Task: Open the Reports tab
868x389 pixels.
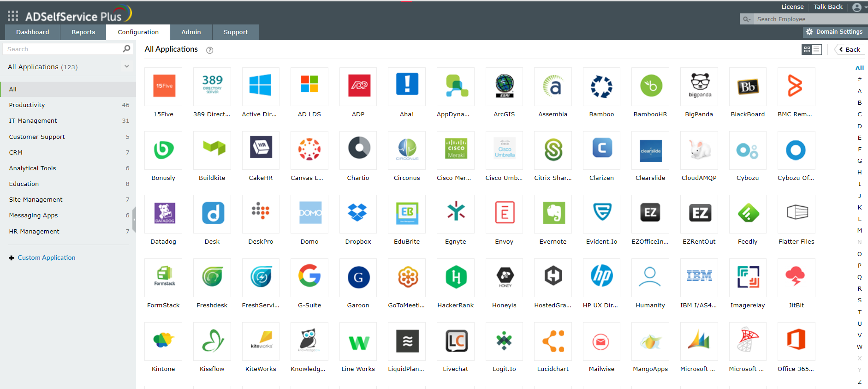Action: 83,32
